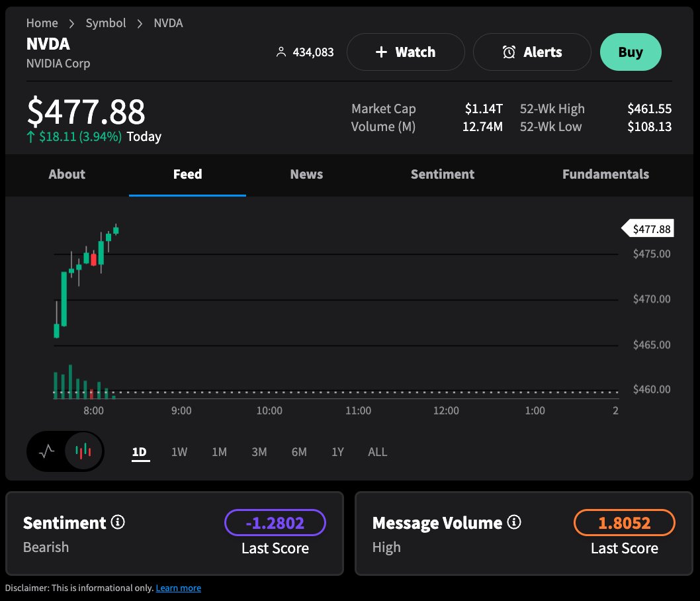Select the 3M chart range
This screenshot has height=601, width=700.
[x=259, y=452]
